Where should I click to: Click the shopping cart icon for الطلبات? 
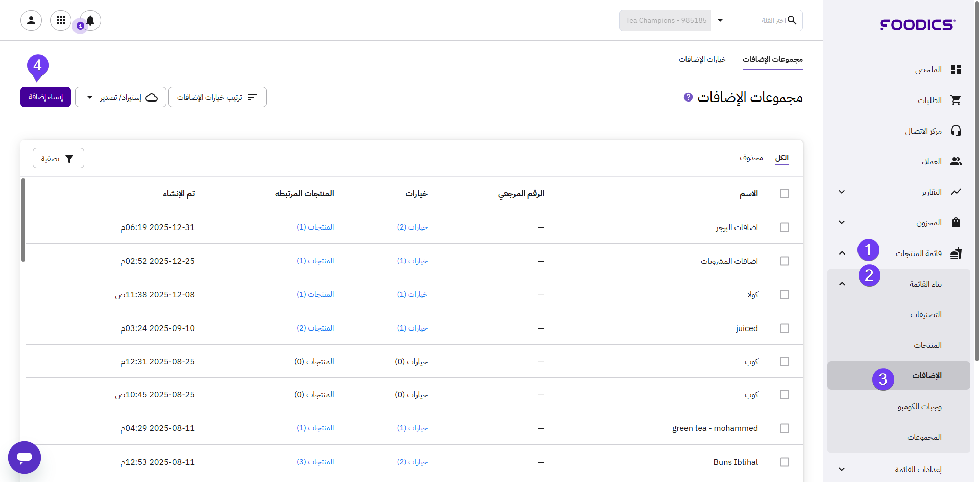(x=956, y=100)
